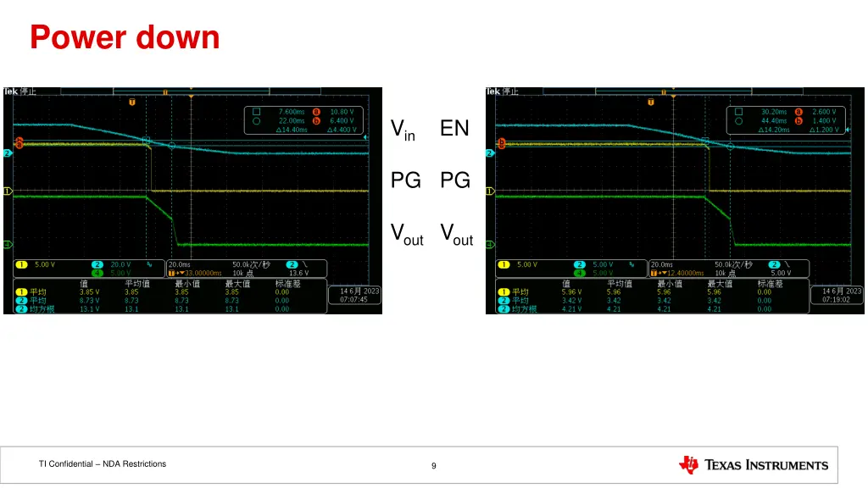
Task: Click the Δ4.400 V cursor delta readout
Action: click(x=342, y=130)
